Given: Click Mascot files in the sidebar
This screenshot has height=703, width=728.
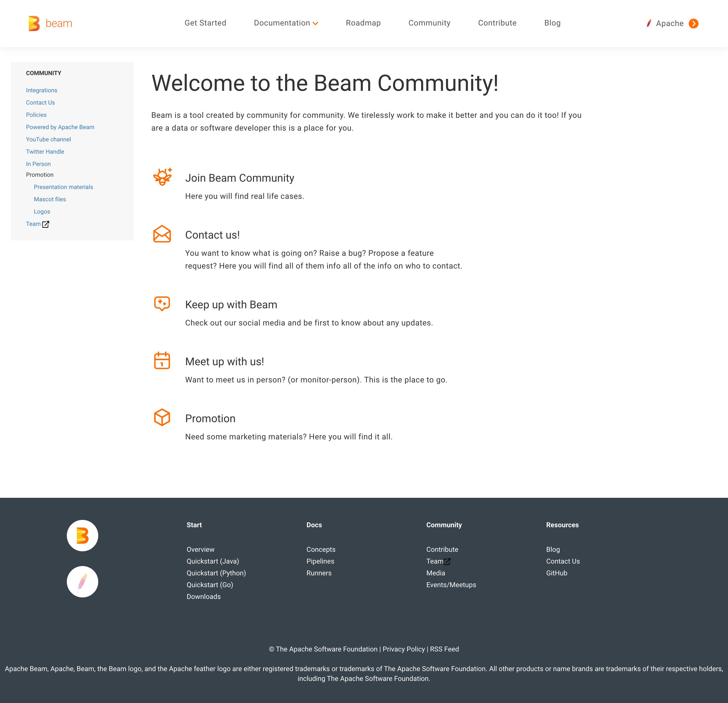Looking at the screenshot, I should 50,199.
